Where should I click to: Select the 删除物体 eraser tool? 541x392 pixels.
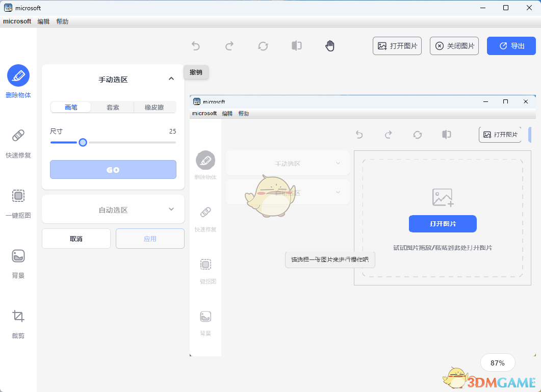click(x=18, y=75)
